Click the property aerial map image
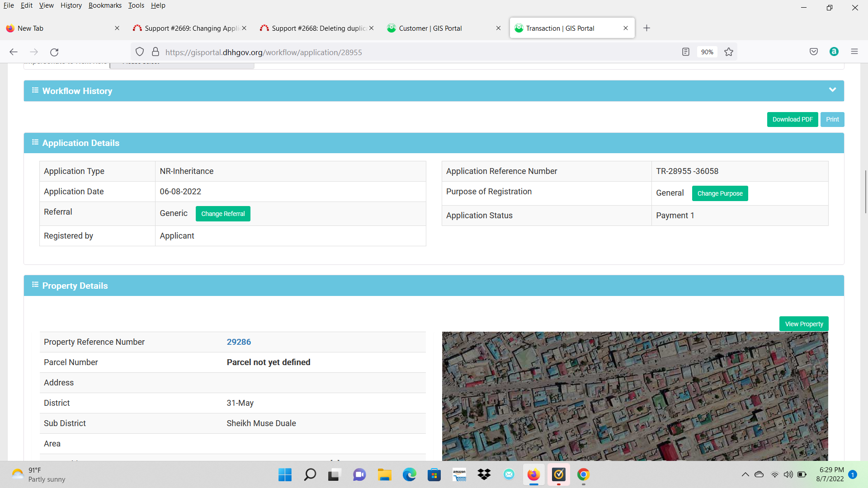 click(x=635, y=396)
